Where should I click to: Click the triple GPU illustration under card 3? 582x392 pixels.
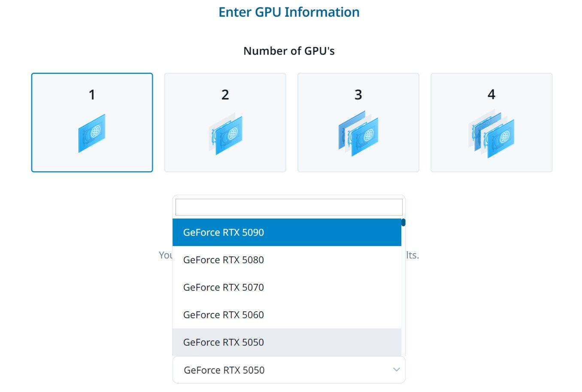tap(358, 133)
